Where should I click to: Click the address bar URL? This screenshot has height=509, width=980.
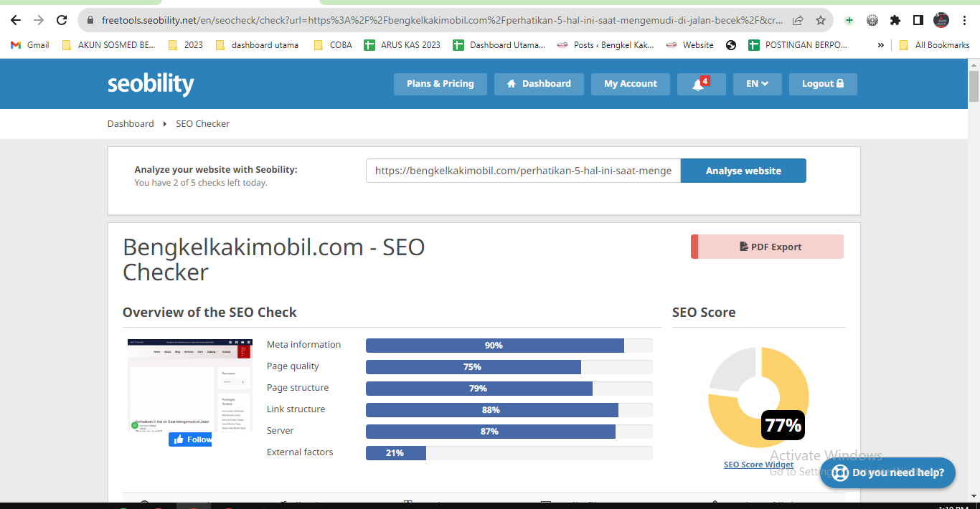coord(443,20)
